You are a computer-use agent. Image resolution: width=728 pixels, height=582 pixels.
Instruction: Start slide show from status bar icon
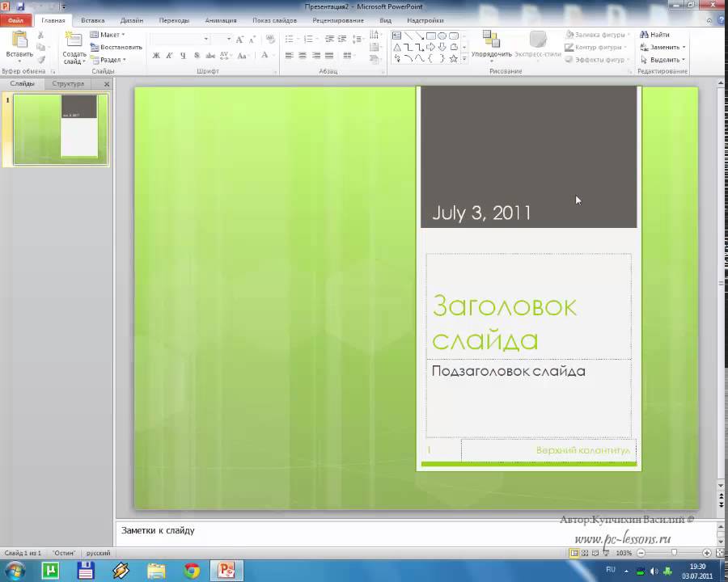click(606, 553)
